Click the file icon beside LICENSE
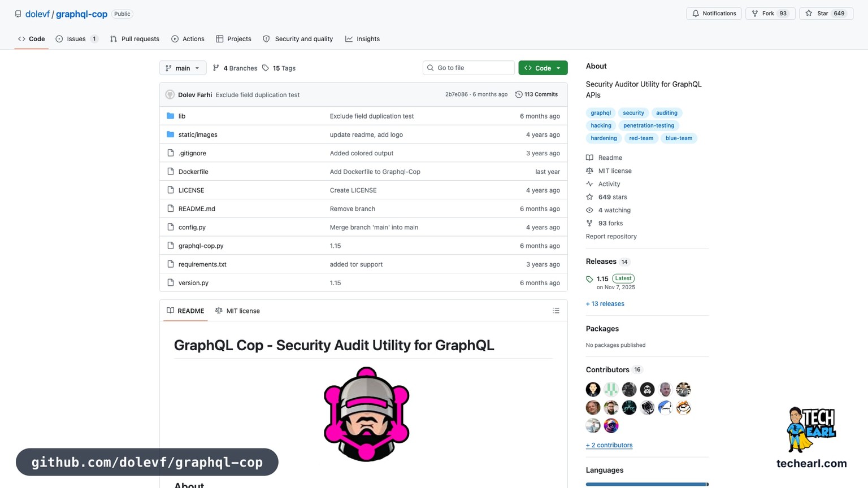The height and width of the screenshot is (488, 868). click(171, 190)
